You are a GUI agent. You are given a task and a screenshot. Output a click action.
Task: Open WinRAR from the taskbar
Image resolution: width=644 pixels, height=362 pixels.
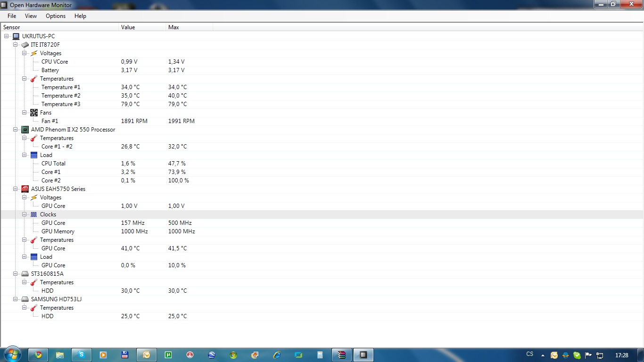pos(342,355)
